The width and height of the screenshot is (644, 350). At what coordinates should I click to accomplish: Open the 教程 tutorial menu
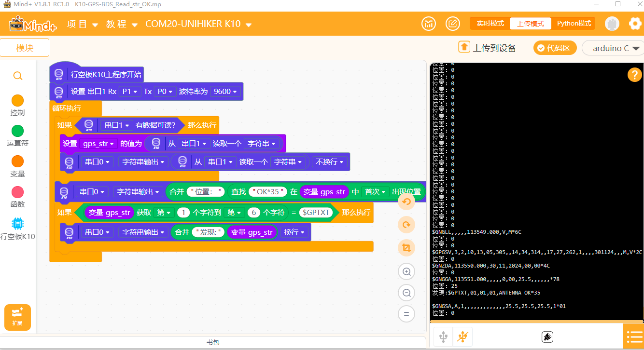pyautogui.click(x=122, y=24)
